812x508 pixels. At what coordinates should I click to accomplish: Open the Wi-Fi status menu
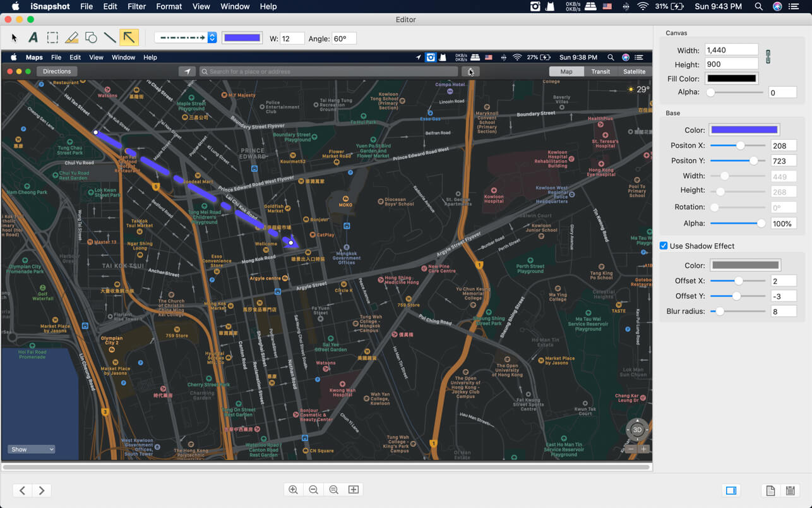[643, 6]
